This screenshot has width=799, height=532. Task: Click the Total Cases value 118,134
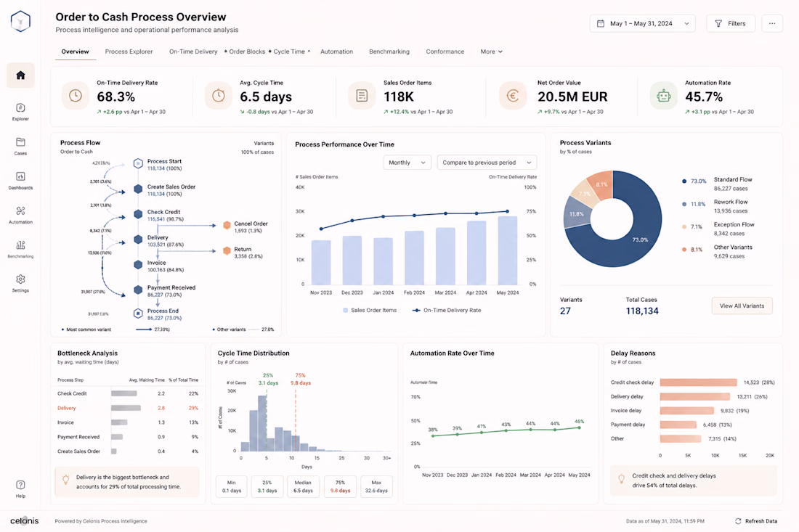[642, 311]
